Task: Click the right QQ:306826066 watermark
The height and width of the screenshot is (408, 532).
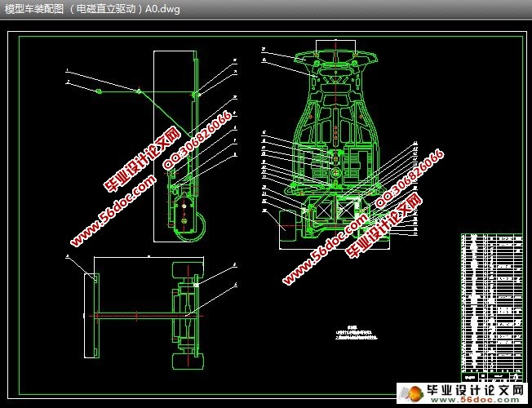Action: tap(410, 180)
